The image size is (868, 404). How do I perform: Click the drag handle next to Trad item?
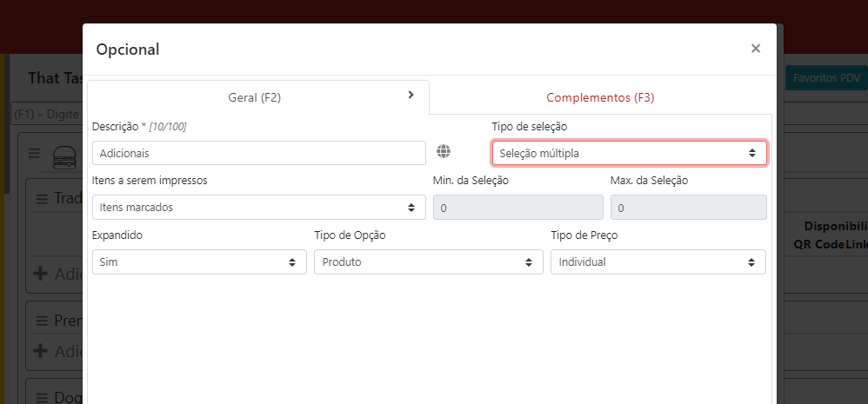coord(42,199)
